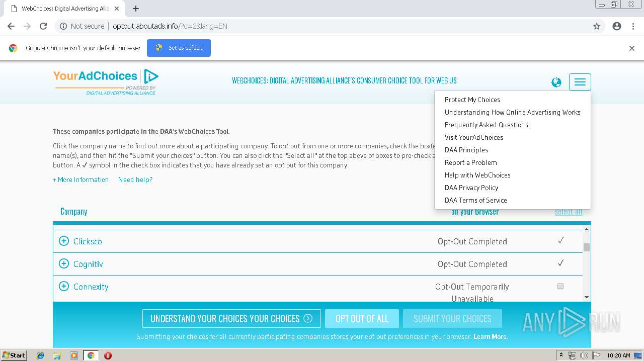Viewport: 644px width, 362px height.
Task: Expand + More Information section
Action: (80, 179)
